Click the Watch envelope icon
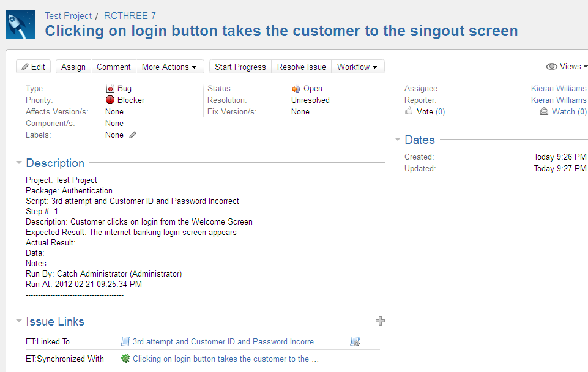This screenshot has width=588, height=372. click(x=544, y=111)
